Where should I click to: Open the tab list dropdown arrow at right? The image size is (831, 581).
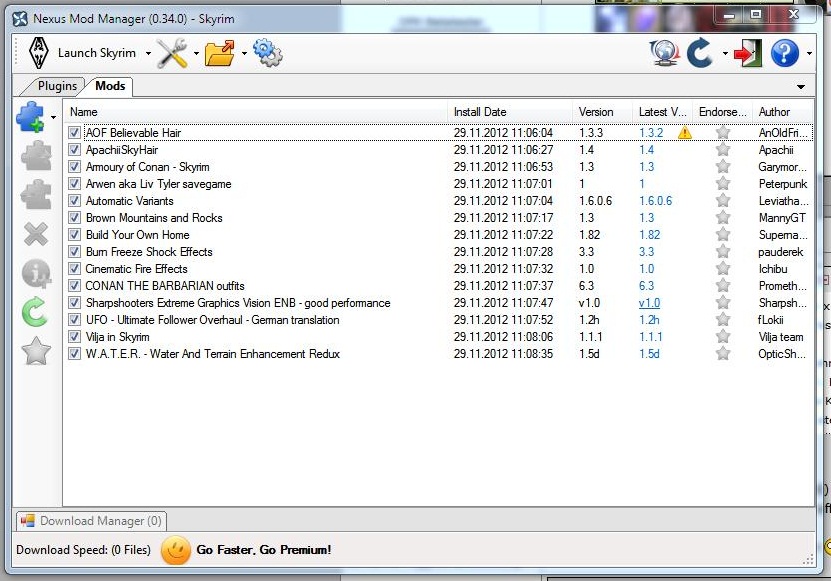(x=801, y=87)
